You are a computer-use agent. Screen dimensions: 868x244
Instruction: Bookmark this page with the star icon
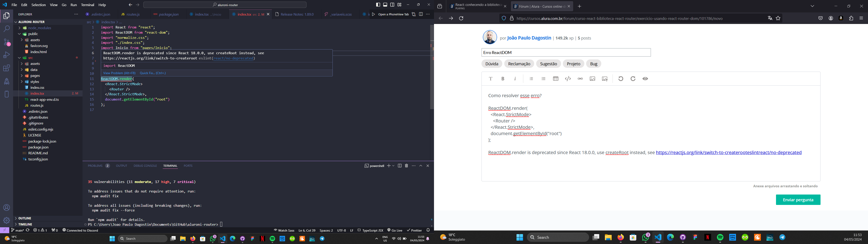coord(778,19)
